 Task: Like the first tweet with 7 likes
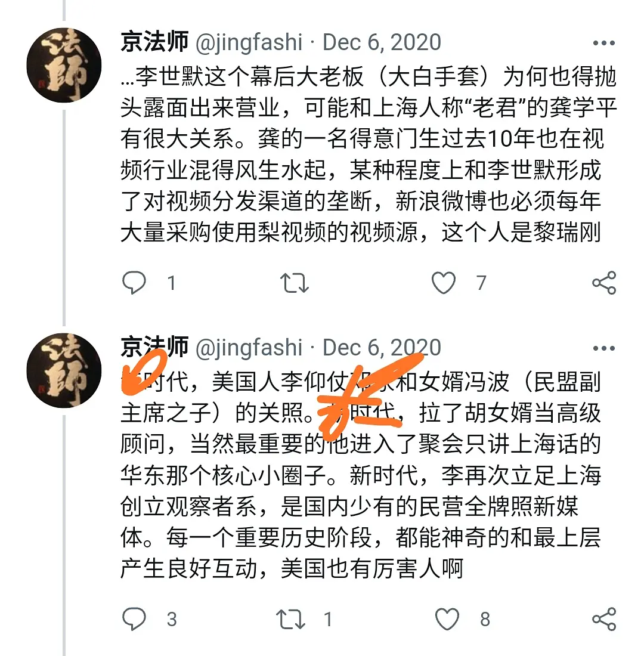pos(444,283)
